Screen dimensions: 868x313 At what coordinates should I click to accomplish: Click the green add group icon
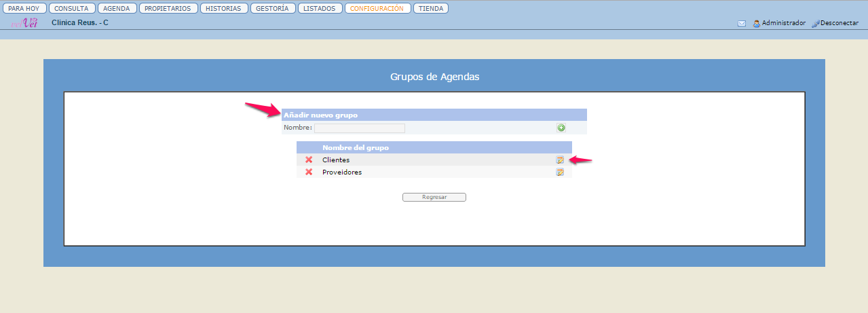[561, 128]
